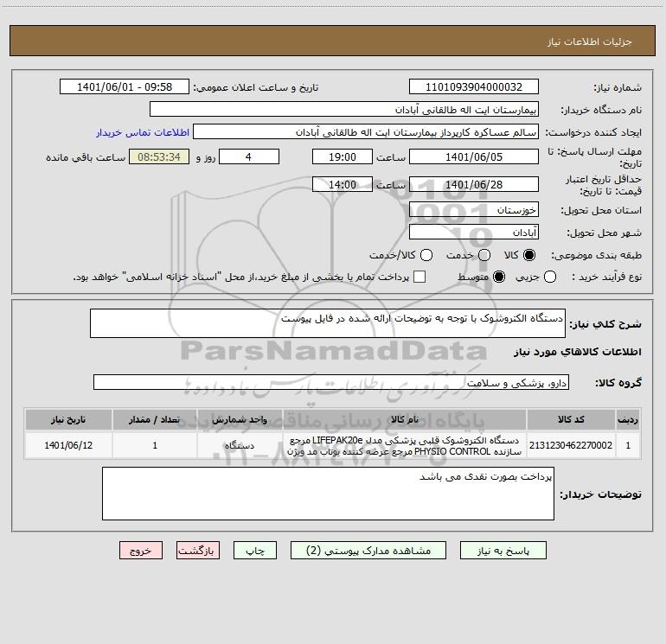Click requester field سالم عساکره کارپرداز

pyautogui.click(x=366, y=132)
